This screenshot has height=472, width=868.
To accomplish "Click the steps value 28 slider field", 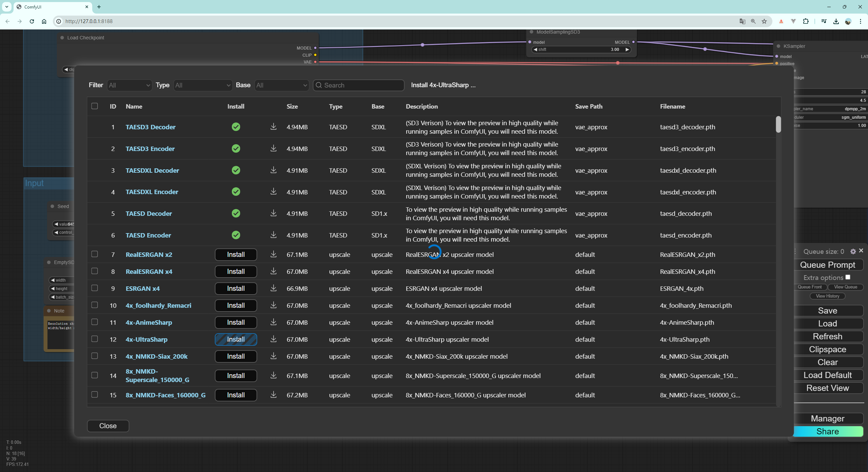I will pyautogui.click(x=831, y=92).
